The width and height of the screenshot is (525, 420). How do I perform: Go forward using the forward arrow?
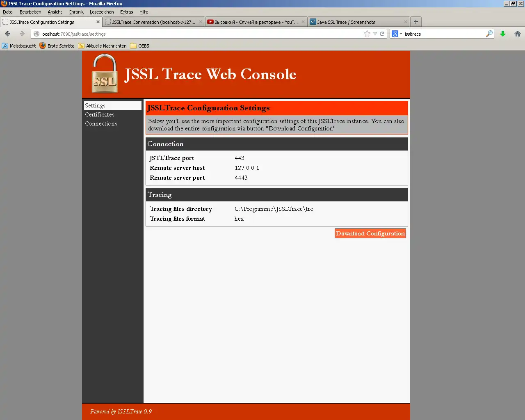[x=22, y=34]
